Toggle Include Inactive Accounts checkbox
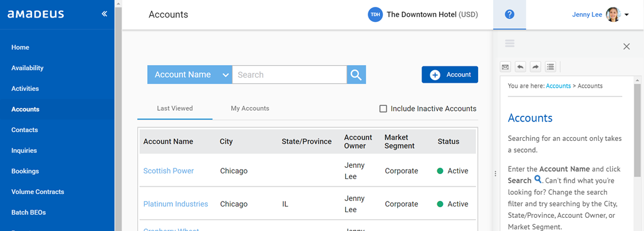Viewport: 644px width, 231px height. coord(383,109)
